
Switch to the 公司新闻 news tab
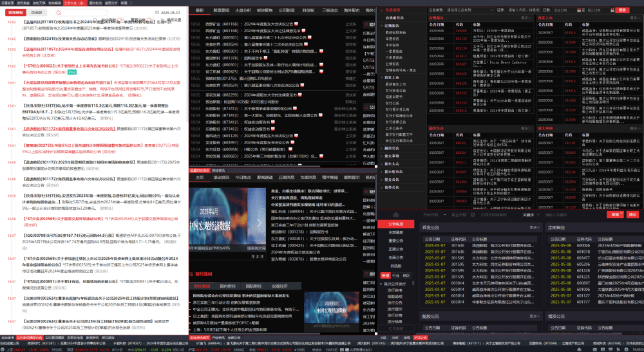[287, 10]
